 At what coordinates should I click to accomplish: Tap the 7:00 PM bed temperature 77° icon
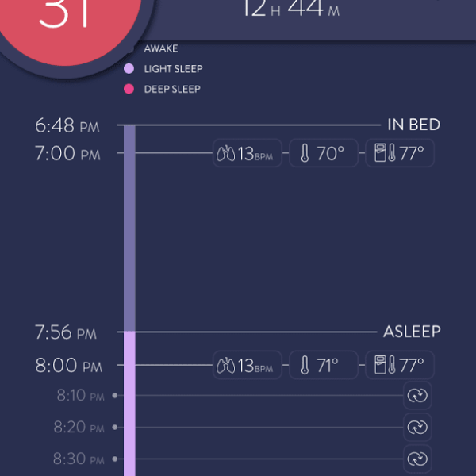pos(385,152)
